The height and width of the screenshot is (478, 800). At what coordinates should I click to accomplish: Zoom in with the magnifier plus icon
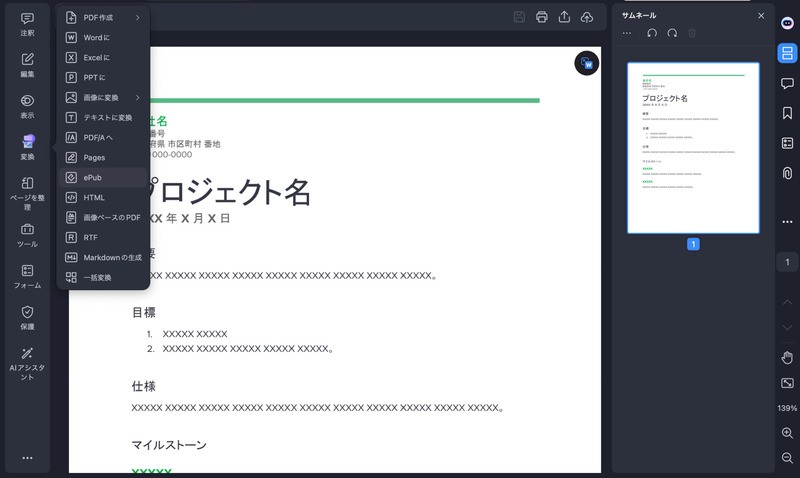point(787,433)
